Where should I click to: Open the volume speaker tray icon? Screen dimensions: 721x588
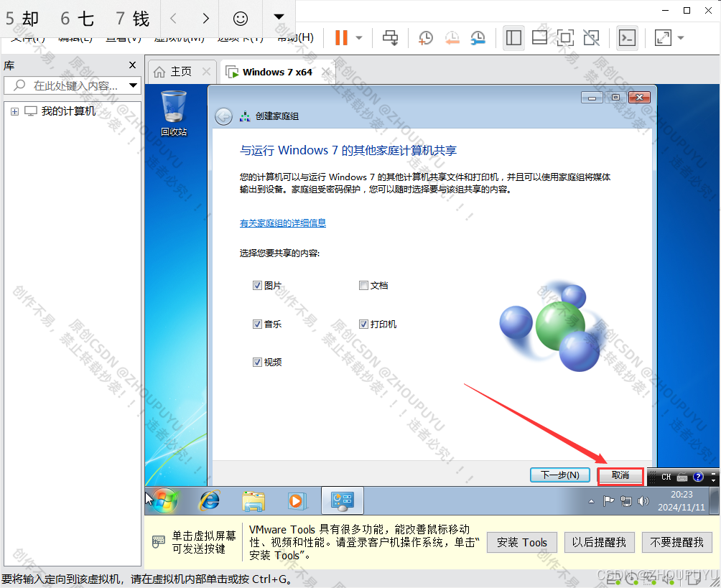point(643,501)
